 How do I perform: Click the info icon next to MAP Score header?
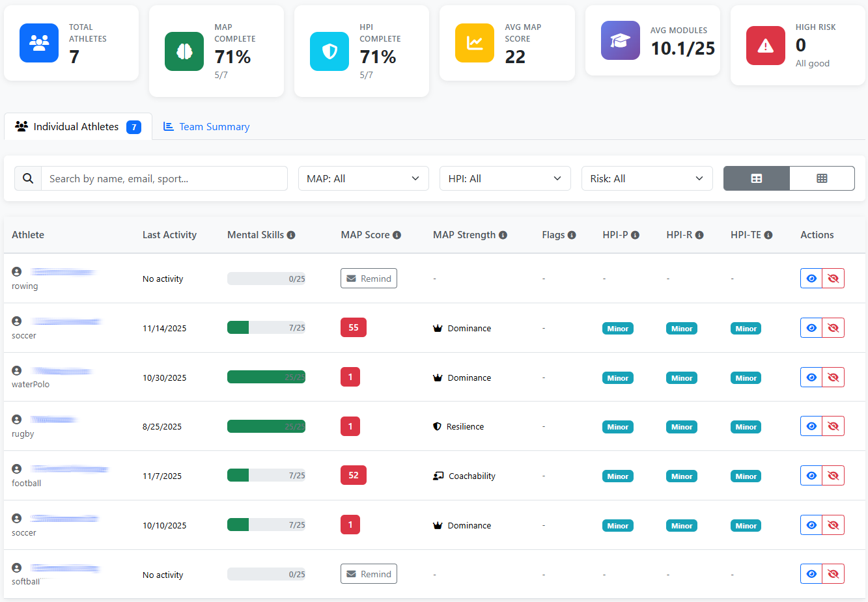coord(397,234)
